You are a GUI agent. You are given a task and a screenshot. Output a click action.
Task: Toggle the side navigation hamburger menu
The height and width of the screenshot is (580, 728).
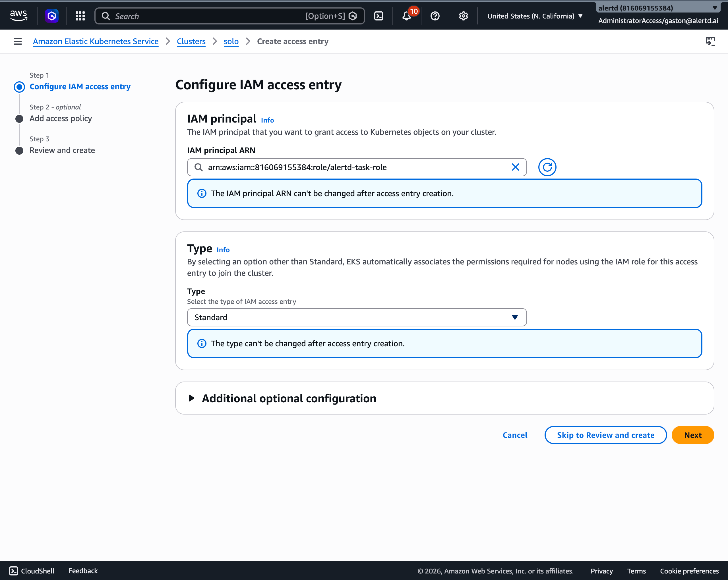[18, 41]
